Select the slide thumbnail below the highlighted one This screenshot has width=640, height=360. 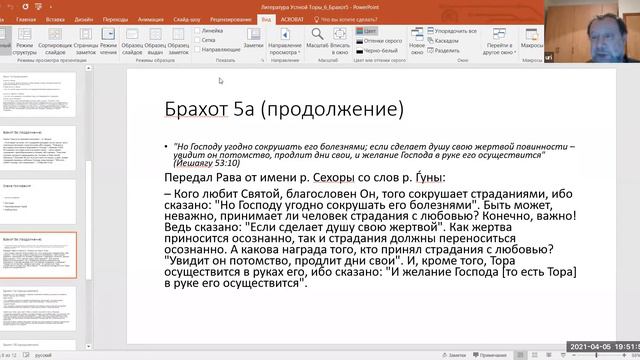pos(38,309)
